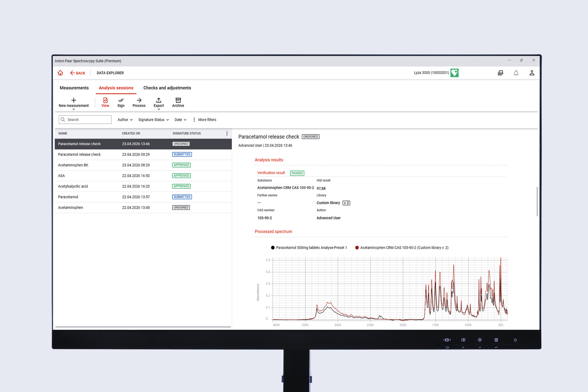Image resolution: width=588 pixels, height=392 pixels.
Task: Click the monitor input source button
Action: tap(447, 340)
